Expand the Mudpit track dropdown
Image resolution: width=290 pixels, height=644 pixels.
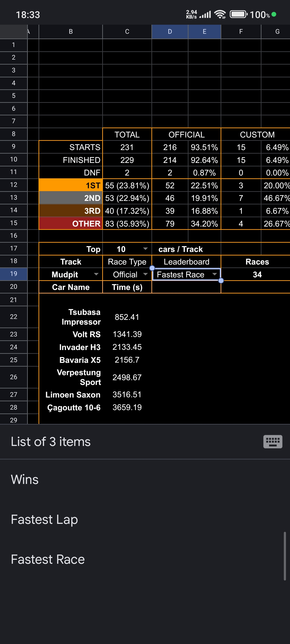pos(96,274)
